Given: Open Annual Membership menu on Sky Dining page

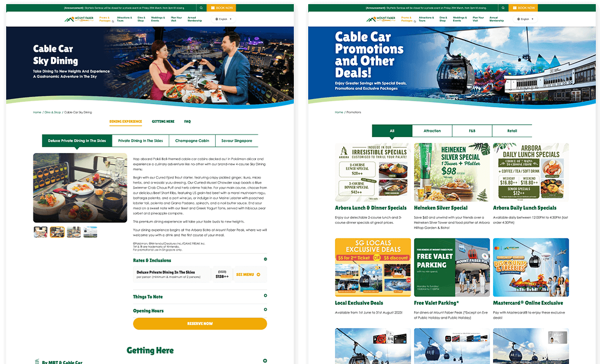Looking at the screenshot, I should (195, 19).
